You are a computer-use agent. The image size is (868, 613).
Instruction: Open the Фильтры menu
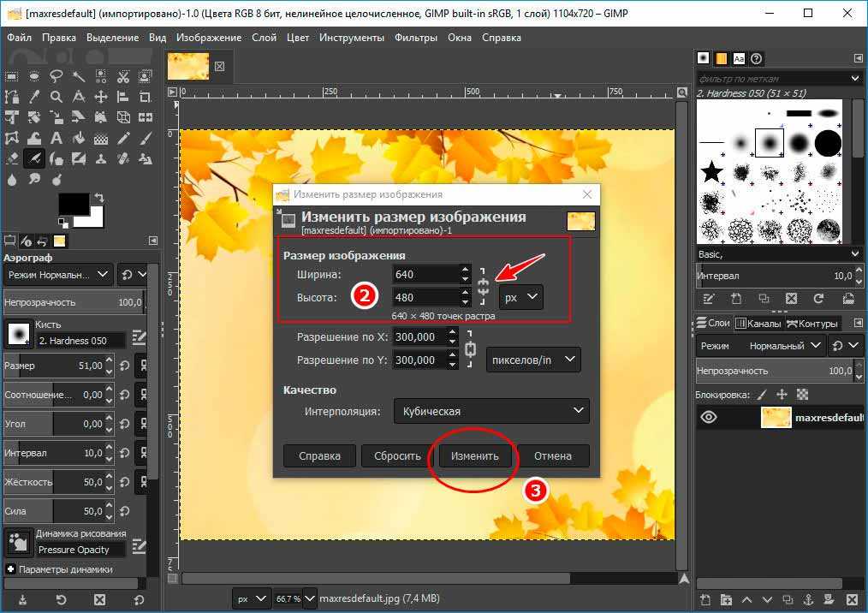click(416, 38)
